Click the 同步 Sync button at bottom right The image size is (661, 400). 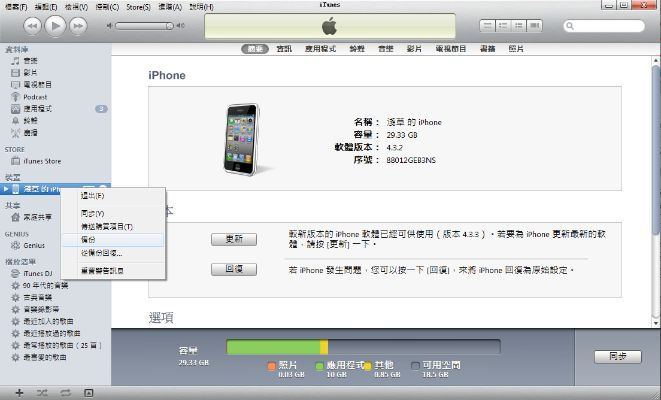(618, 357)
